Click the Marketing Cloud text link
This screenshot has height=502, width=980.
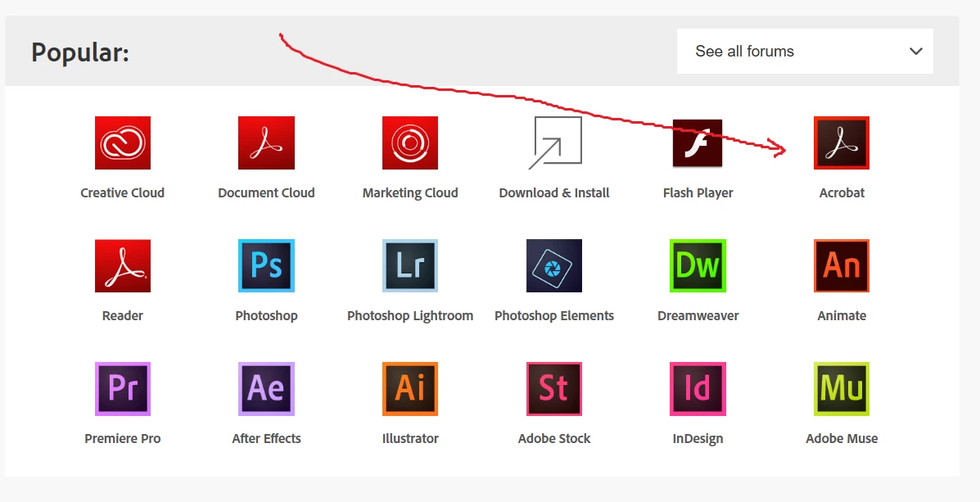[410, 192]
